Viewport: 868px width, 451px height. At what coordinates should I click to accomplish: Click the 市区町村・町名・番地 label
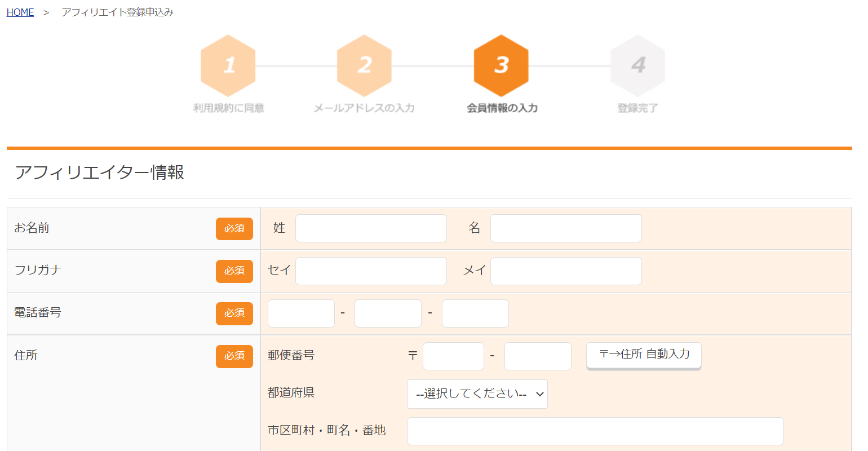(326, 430)
